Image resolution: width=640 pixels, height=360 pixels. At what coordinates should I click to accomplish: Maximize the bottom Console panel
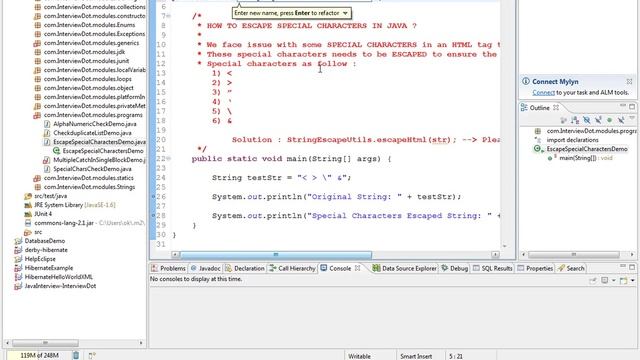632,267
